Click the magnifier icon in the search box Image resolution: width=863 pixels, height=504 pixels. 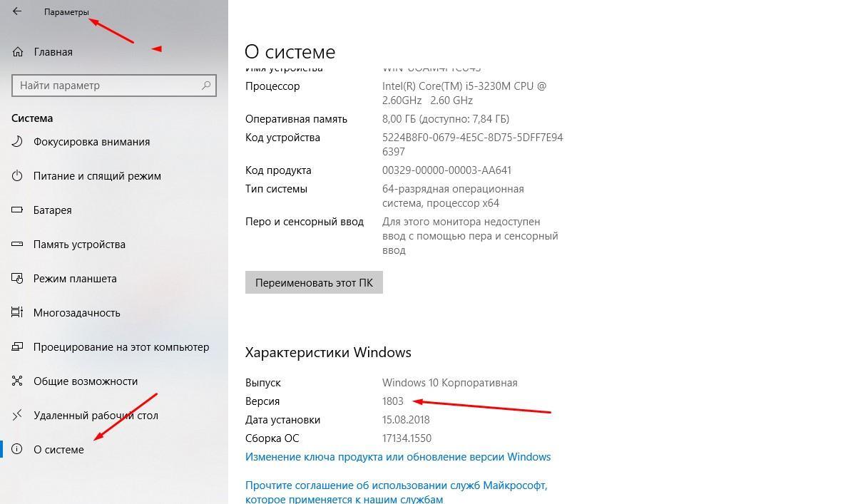tap(206, 85)
